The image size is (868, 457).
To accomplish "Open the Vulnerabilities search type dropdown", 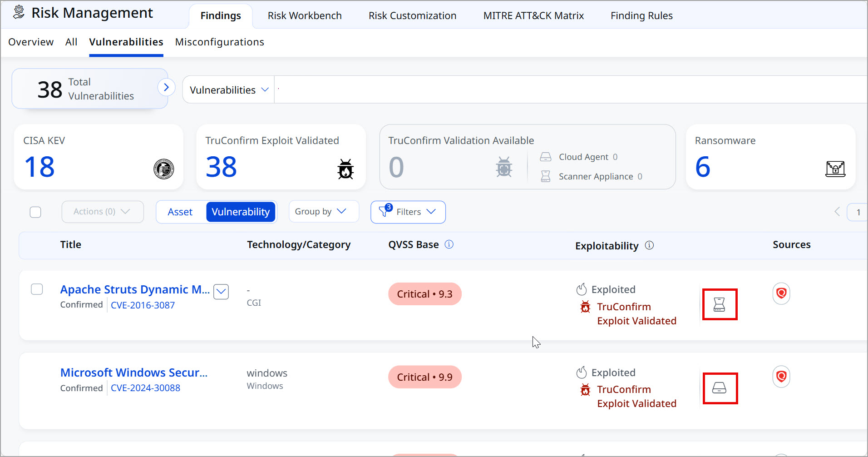I will point(229,90).
